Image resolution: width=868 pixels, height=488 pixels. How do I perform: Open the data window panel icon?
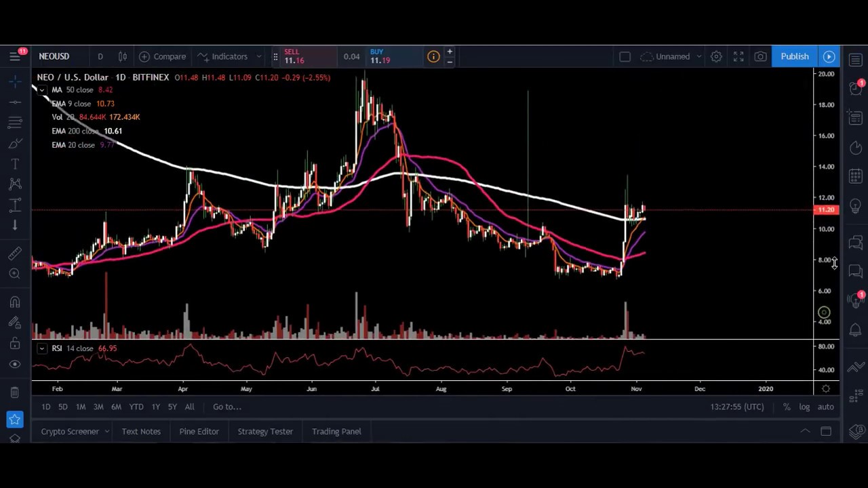click(856, 118)
